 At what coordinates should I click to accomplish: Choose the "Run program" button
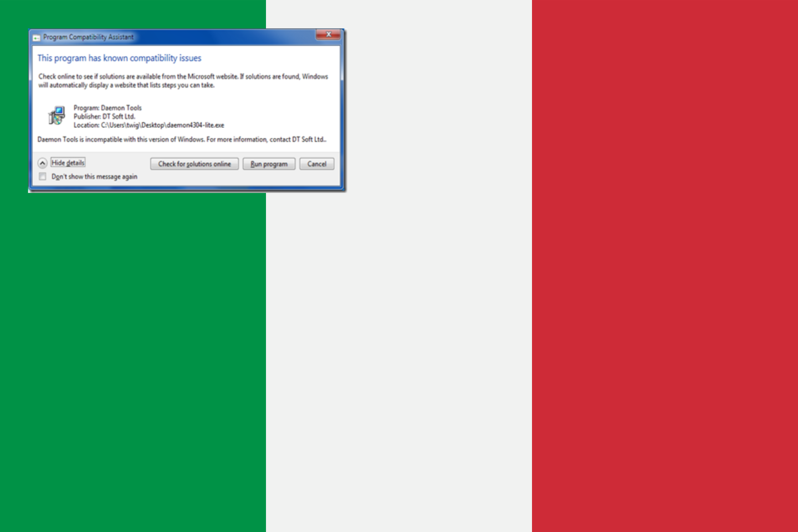click(269, 164)
